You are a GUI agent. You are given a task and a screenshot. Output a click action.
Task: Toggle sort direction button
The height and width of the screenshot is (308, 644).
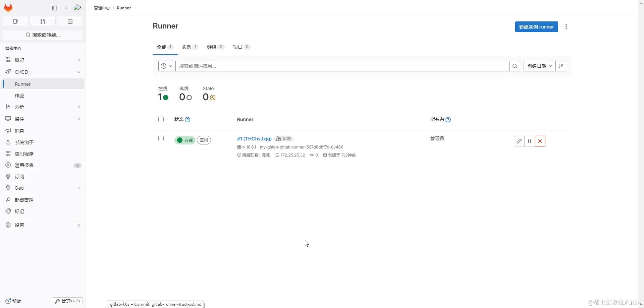[561, 66]
